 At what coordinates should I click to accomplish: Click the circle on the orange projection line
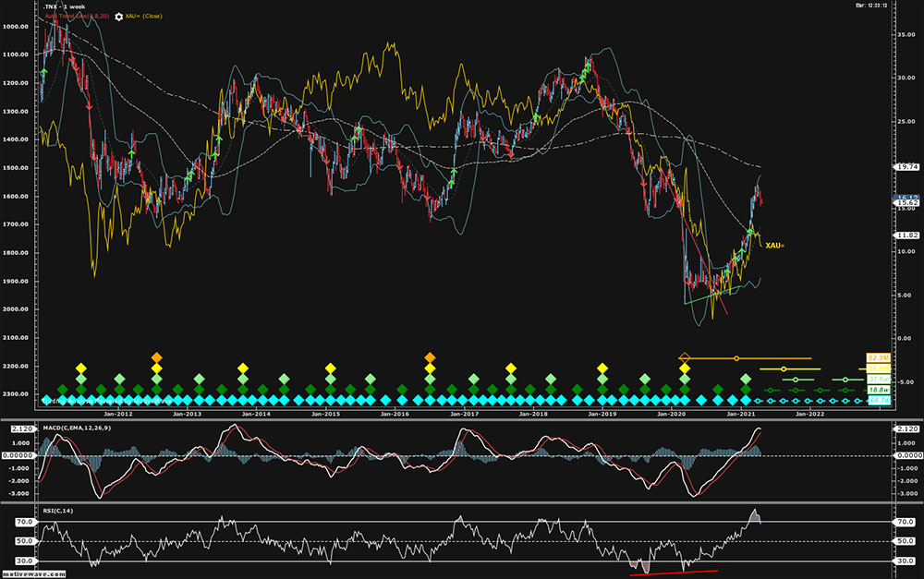tap(736, 358)
